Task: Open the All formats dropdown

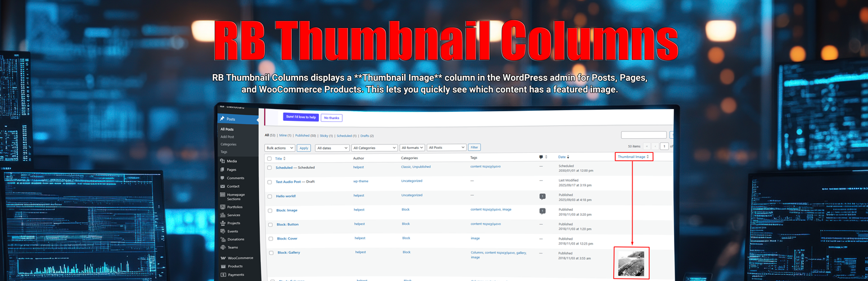Action: (412, 148)
